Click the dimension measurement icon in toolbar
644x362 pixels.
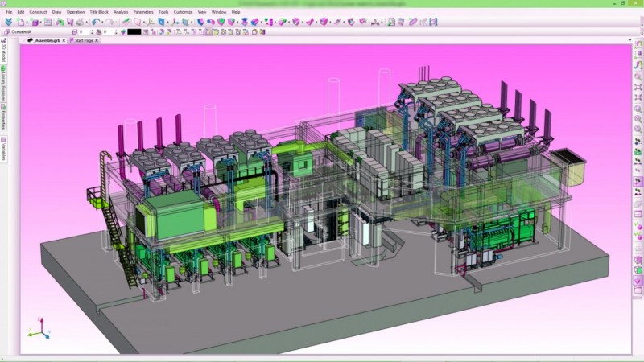(x=375, y=22)
